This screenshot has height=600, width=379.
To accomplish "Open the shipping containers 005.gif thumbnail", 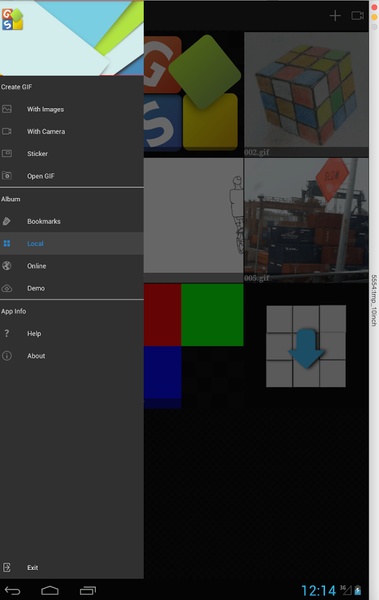I will pyautogui.click(x=306, y=220).
